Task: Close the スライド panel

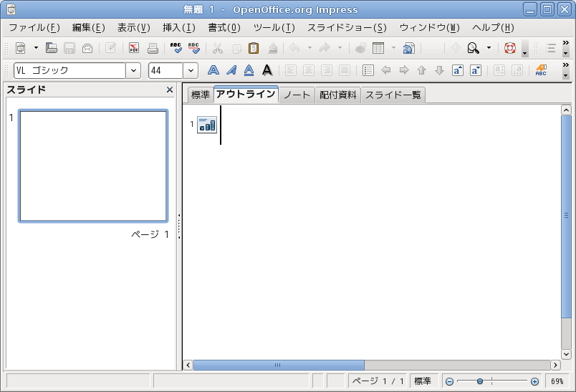Action: [x=170, y=90]
